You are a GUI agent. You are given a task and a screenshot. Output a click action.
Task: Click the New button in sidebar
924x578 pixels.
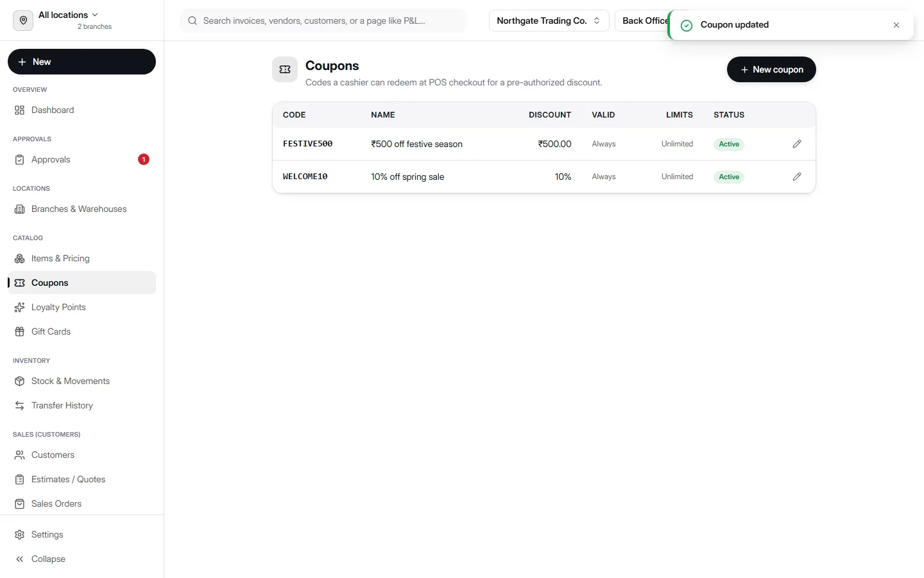tap(81, 62)
